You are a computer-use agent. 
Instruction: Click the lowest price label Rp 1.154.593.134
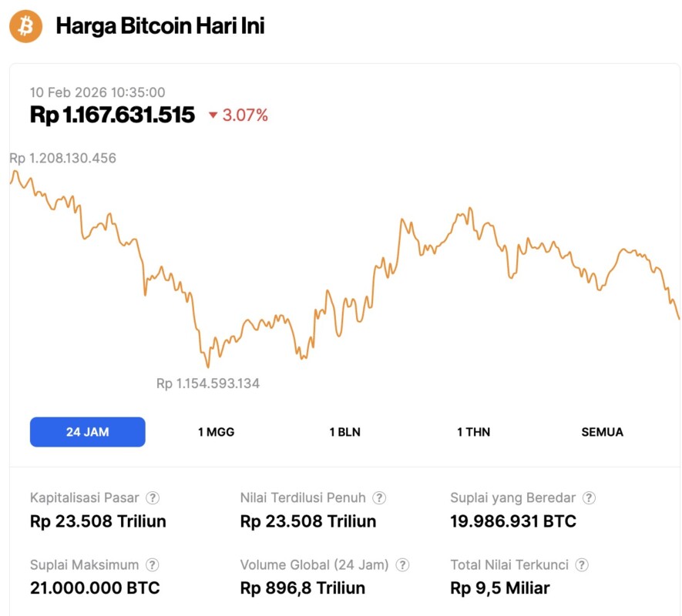207,383
